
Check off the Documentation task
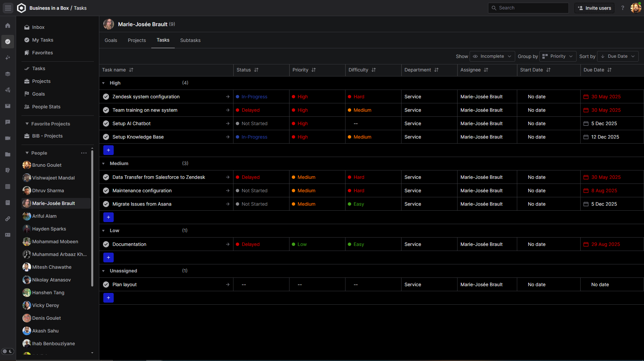point(106,244)
